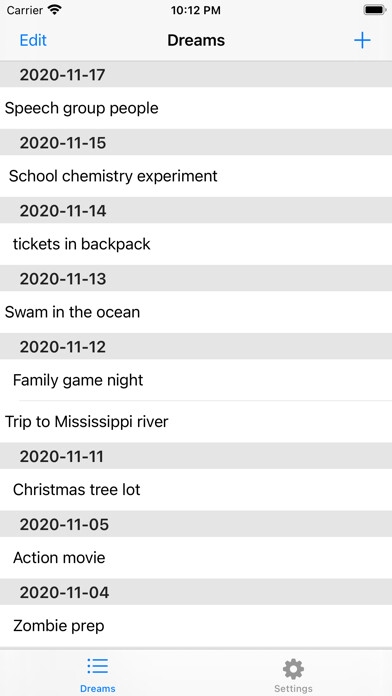The height and width of the screenshot is (696, 392).
Task: Open the Zombie prep dream
Action: pyautogui.click(x=196, y=626)
